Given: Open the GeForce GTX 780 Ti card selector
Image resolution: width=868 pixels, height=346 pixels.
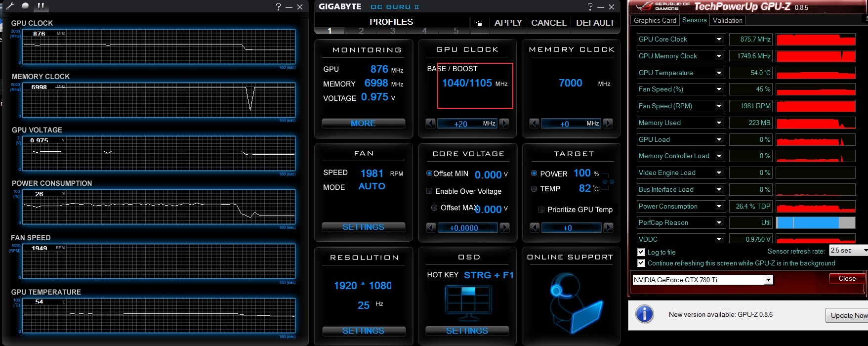Looking at the screenshot, I should tap(703, 280).
